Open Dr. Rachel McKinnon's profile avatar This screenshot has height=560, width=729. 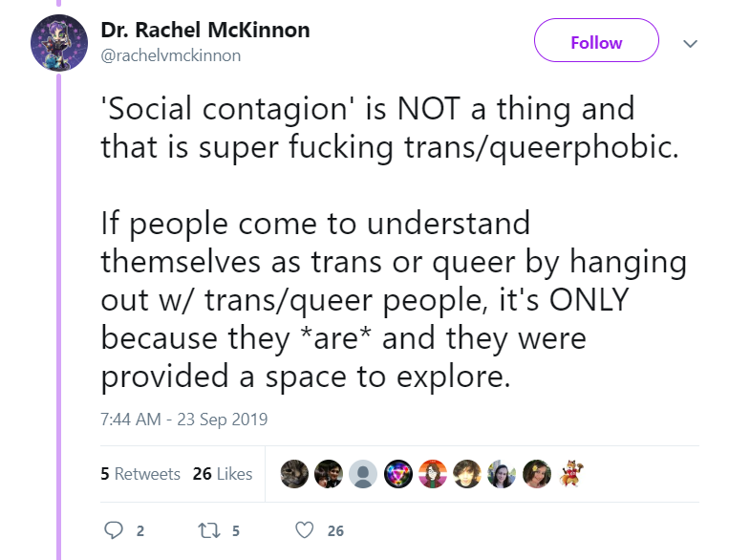[x=59, y=43]
